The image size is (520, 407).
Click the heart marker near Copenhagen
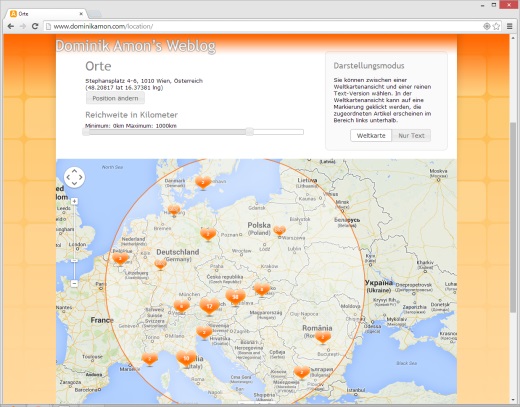pos(203,182)
